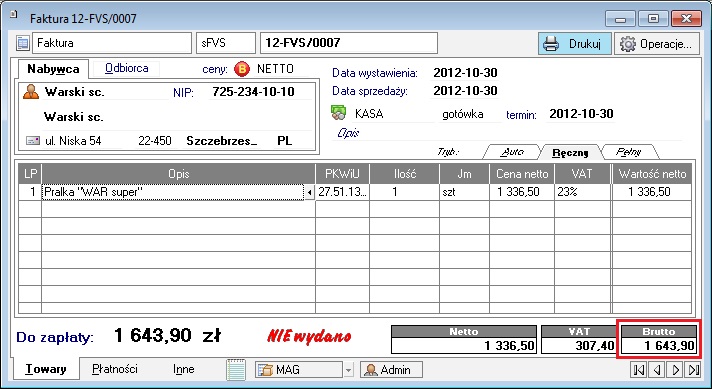This screenshot has width=712, height=389.
Task: Open the Operacje... menu button
Action: click(x=657, y=44)
